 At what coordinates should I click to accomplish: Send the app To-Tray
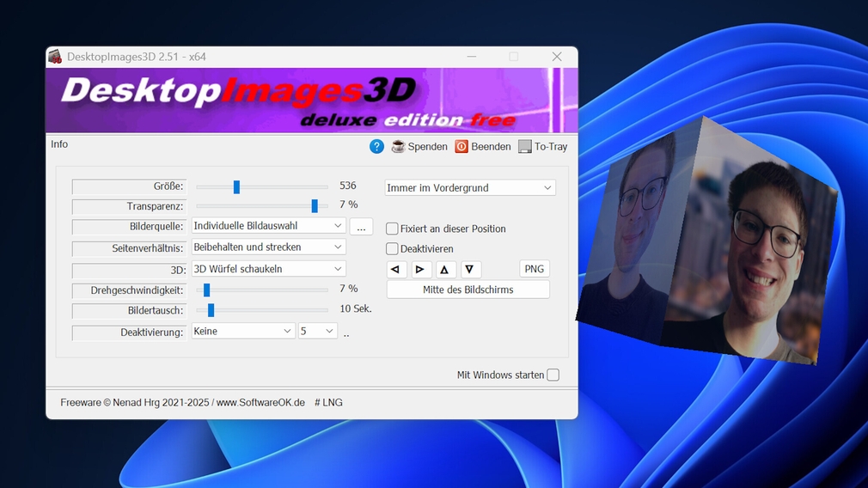tap(542, 147)
